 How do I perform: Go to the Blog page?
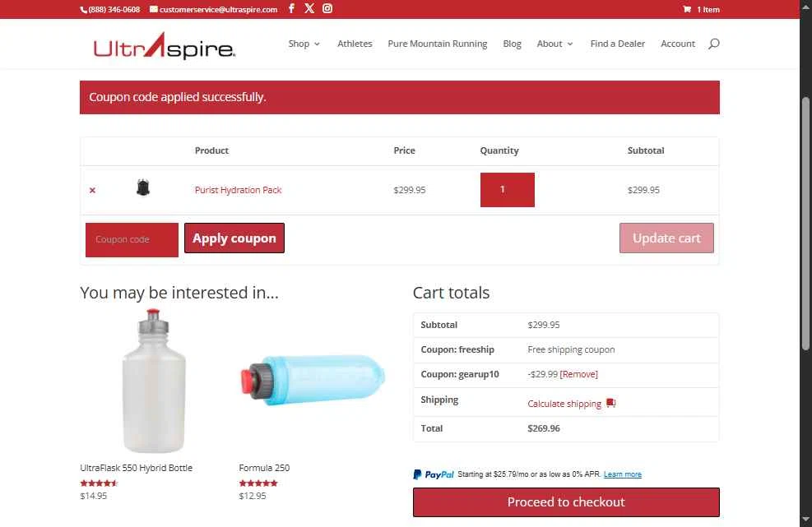(513, 44)
